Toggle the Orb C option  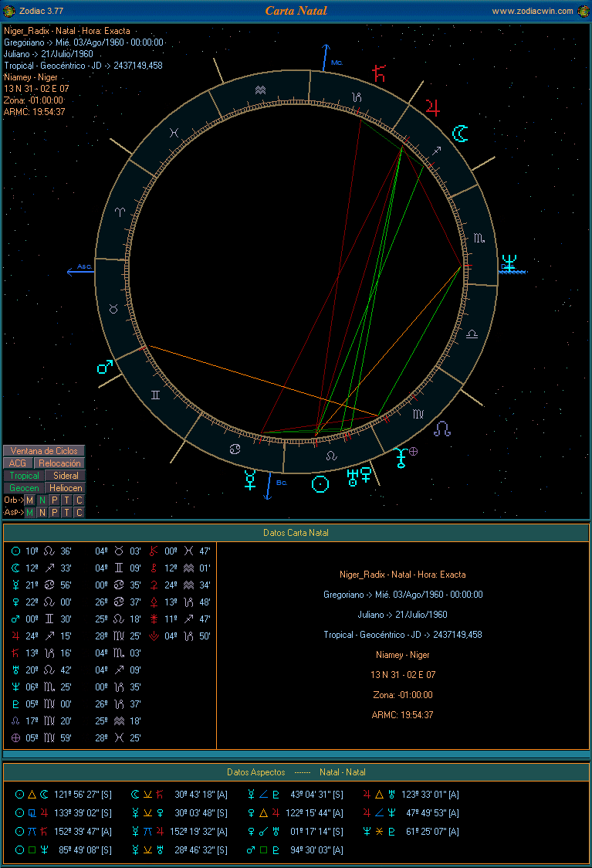coord(79,500)
